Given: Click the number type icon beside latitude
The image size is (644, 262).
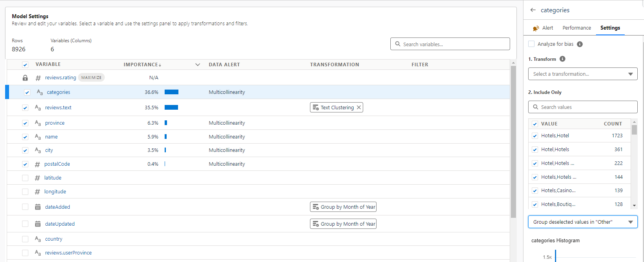Looking at the screenshot, I should point(37,178).
